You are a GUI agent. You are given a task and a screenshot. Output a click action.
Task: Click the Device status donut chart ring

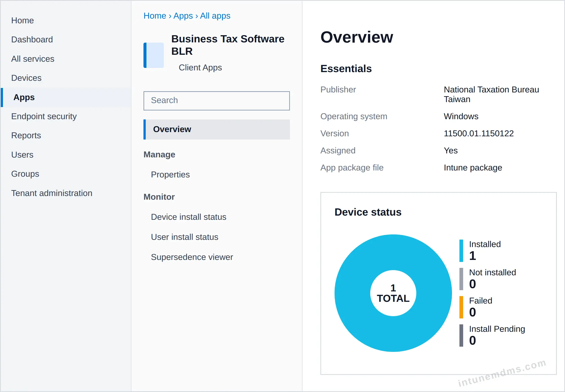[352, 293]
